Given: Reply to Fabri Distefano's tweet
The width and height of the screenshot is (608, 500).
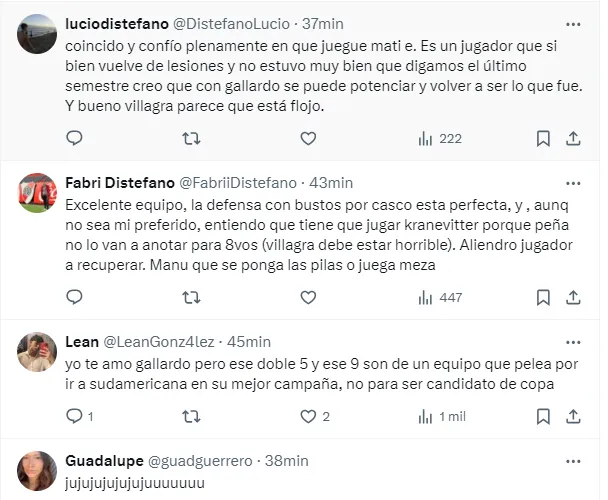Looking at the screenshot, I should pyautogui.click(x=74, y=297).
